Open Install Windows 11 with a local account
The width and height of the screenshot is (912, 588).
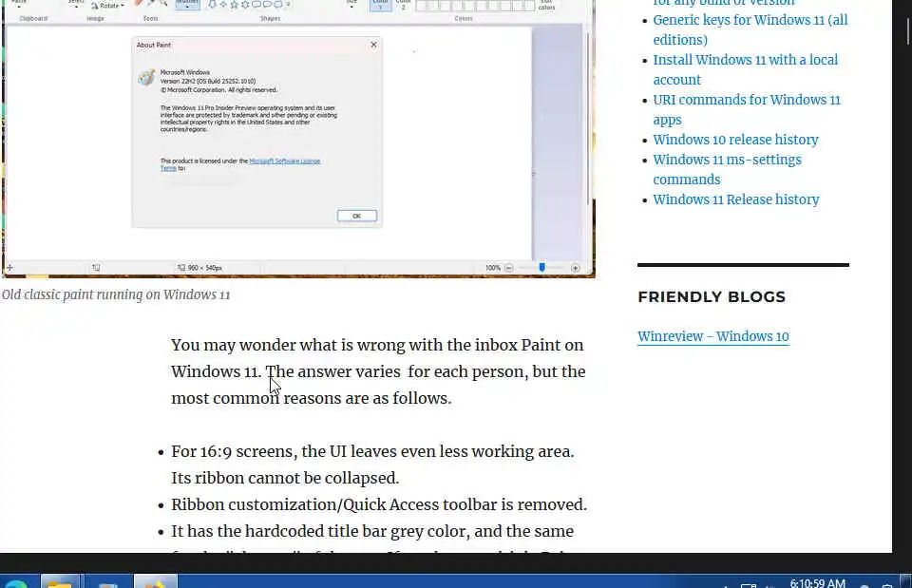click(x=745, y=69)
